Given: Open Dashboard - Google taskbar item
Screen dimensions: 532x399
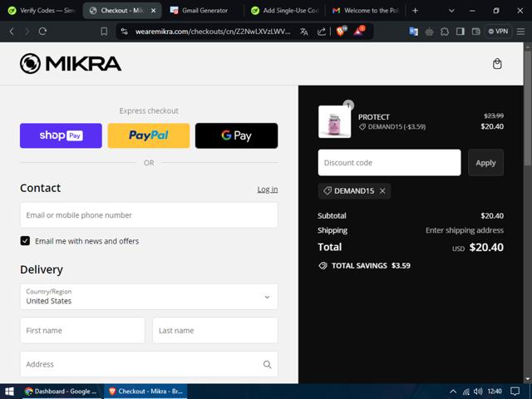Looking at the screenshot, I should click(62, 392).
